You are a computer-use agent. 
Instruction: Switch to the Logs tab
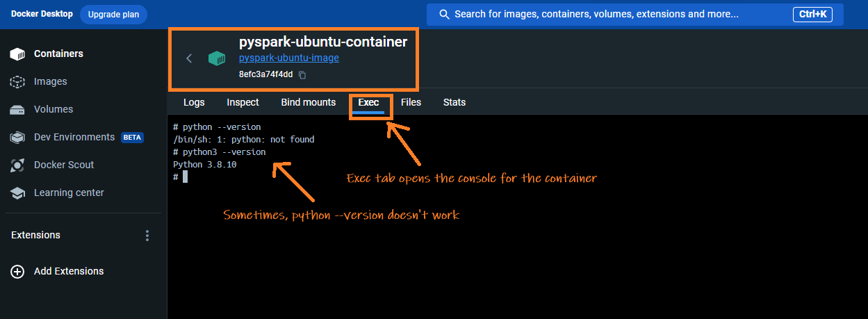tap(194, 102)
